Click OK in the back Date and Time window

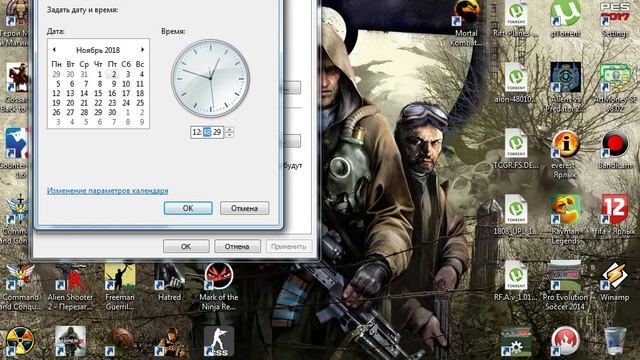tap(186, 246)
